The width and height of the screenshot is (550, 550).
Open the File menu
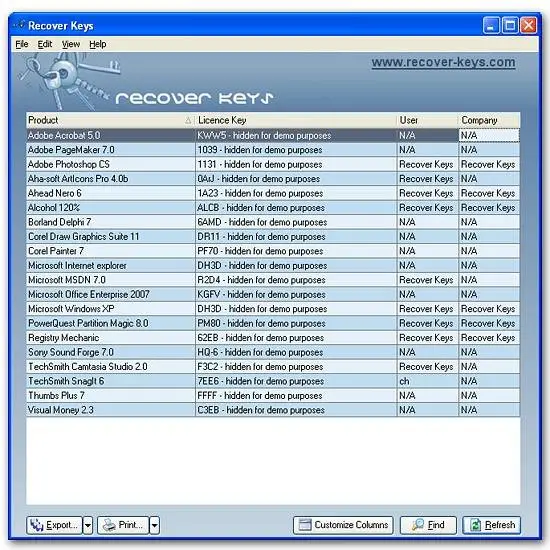click(22, 44)
